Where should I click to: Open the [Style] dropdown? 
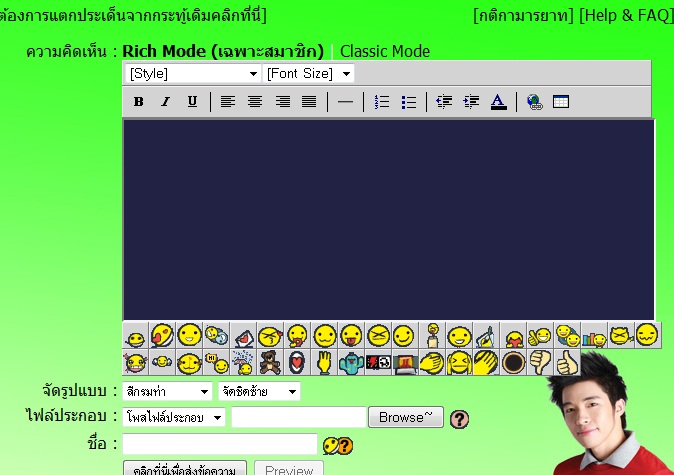(193, 74)
